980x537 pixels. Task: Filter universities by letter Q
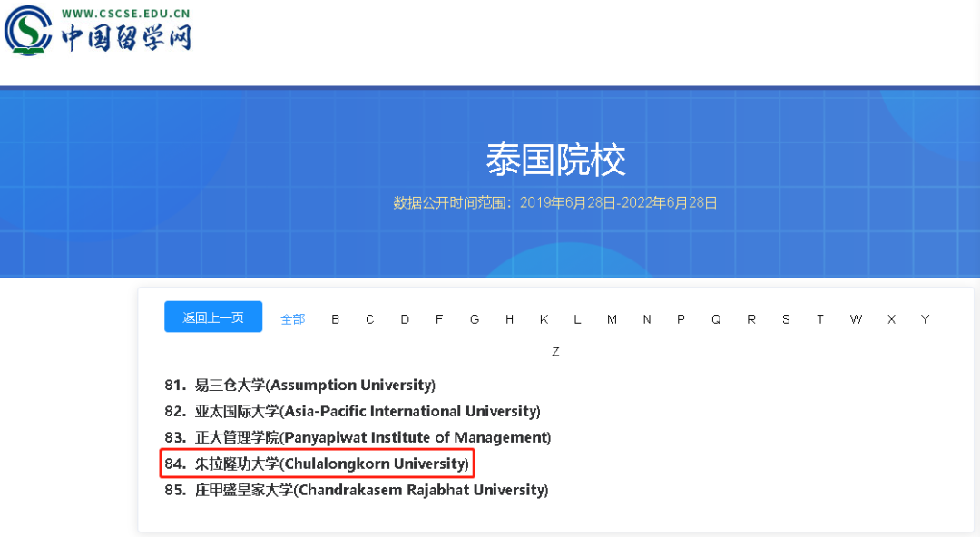[x=716, y=319]
